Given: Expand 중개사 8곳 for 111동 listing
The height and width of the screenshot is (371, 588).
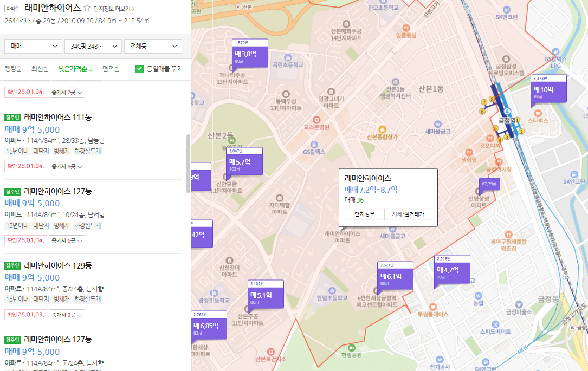Looking at the screenshot, I should (67, 166).
